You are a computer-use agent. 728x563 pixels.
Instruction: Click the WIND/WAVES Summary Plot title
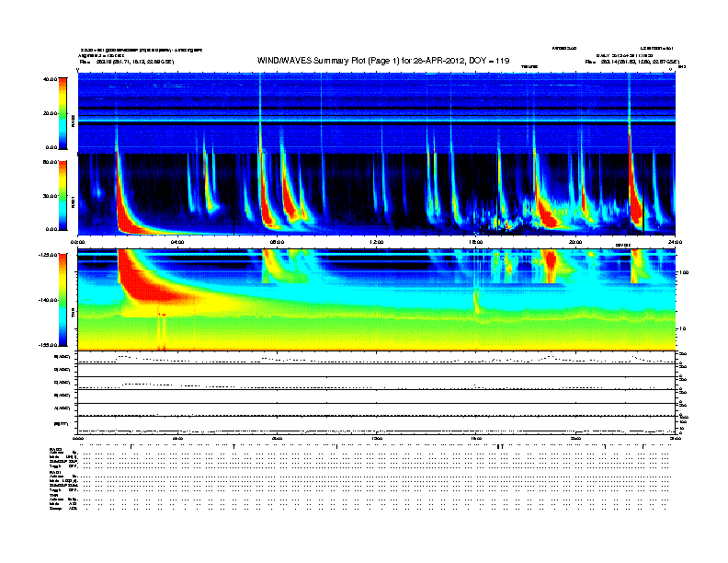[383, 61]
